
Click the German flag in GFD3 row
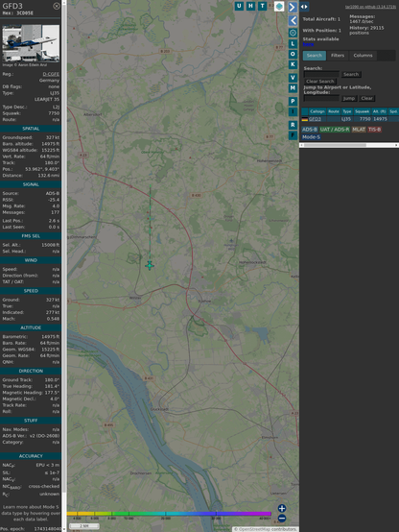pyautogui.click(x=305, y=119)
